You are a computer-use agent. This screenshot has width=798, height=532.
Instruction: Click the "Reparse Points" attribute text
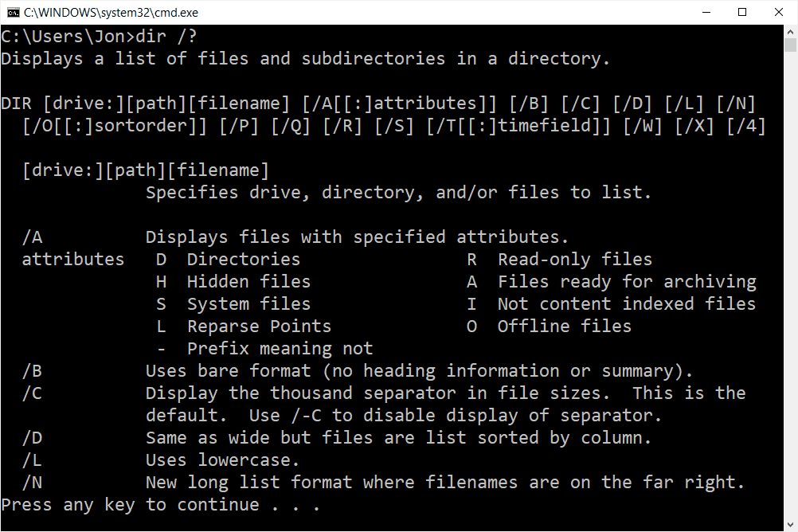[259, 327]
